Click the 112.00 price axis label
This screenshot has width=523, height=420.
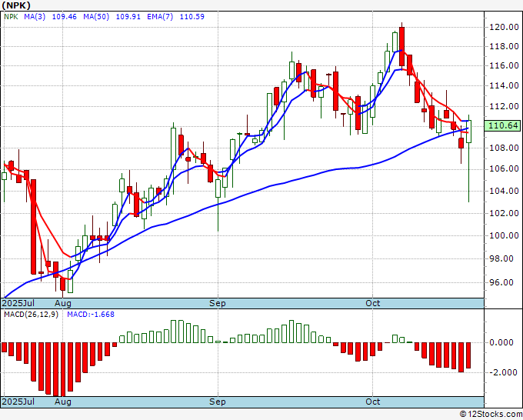point(504,107)
